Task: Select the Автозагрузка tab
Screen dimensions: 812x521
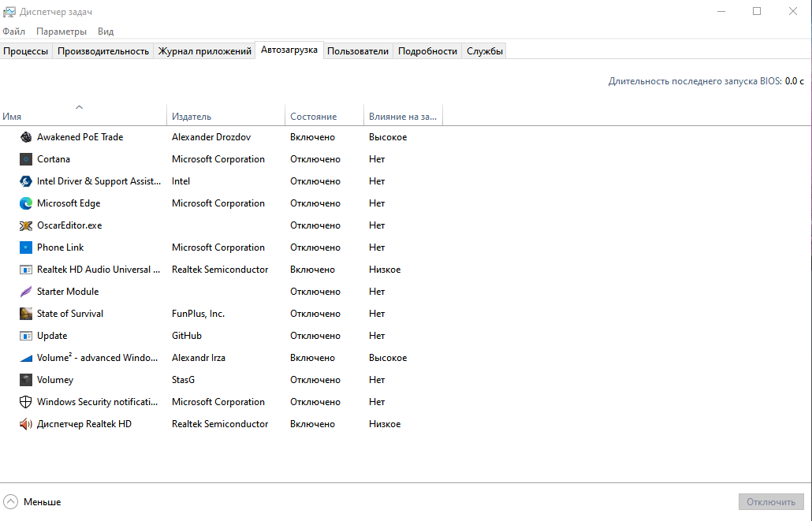Action: pos(289,50)
